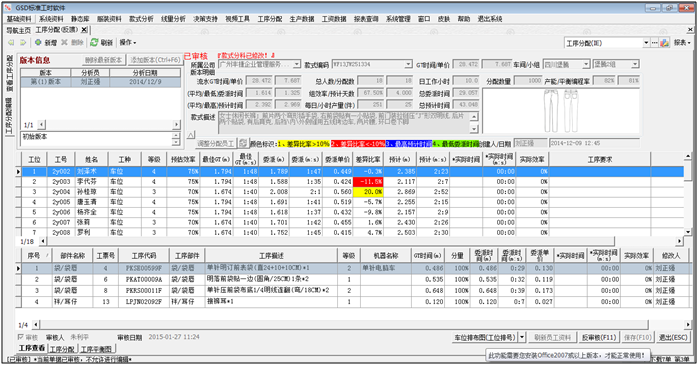Click the 工序代码 column header
The image size is (699, 365).
[x=144, y=255]
